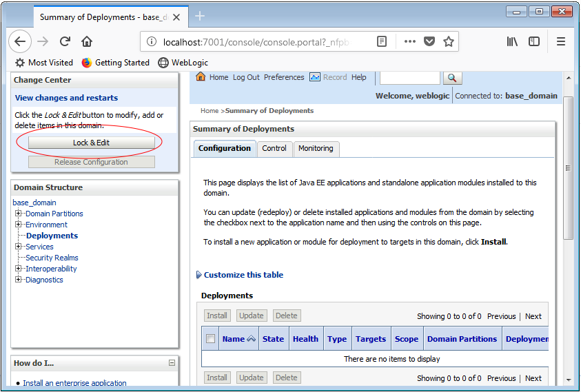Click the top Delete button
581x392 pixels.
[x=287, y=316]
